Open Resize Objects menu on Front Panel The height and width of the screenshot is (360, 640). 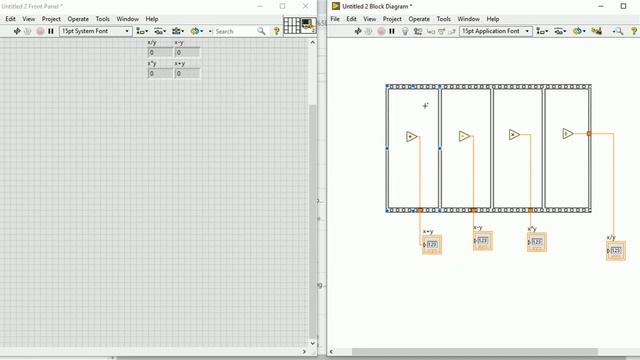coord(178,31)
